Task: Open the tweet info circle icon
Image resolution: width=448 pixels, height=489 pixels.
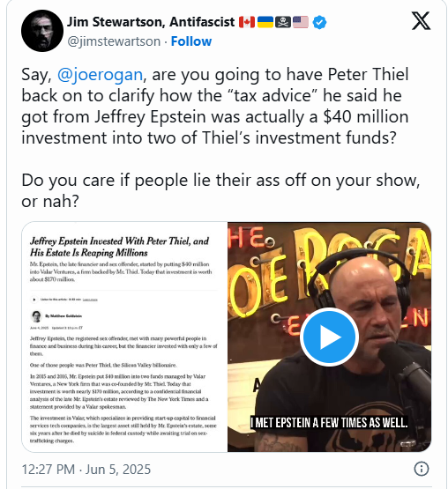Action: click(x=422, y=469)
